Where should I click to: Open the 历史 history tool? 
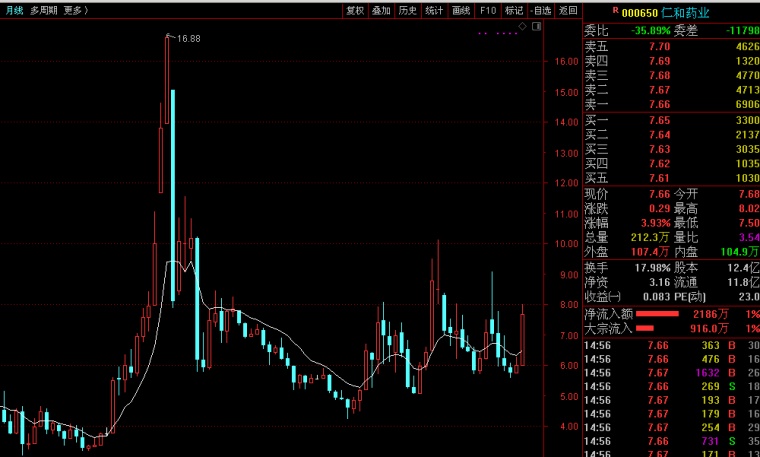pyautogui.click(x=407, y=10)
